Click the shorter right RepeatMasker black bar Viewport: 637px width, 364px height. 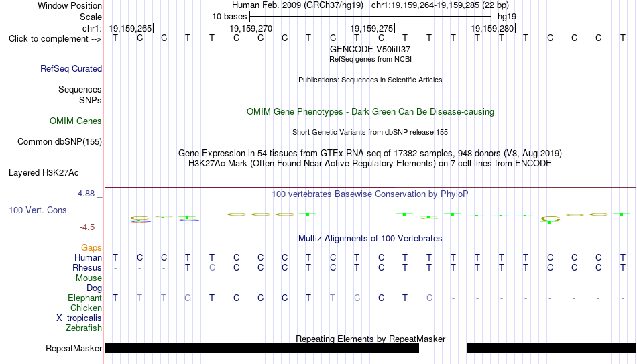pos(552,348)
